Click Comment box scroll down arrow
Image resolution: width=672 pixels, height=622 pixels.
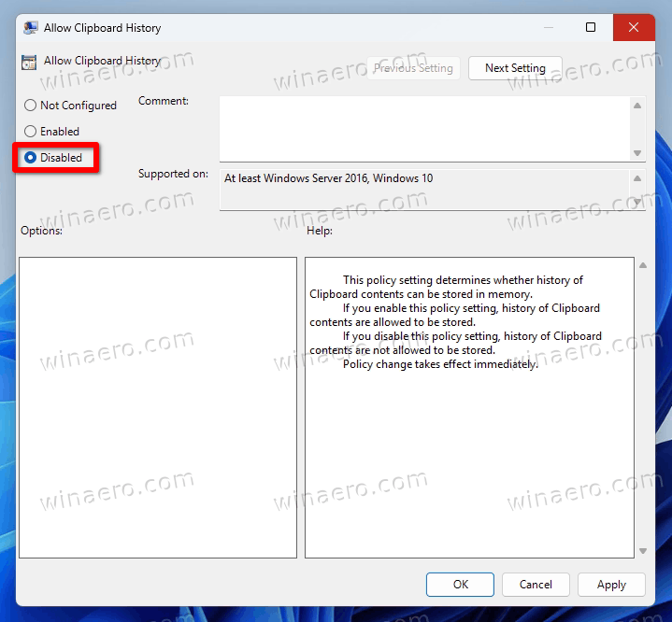coord(637,153)
